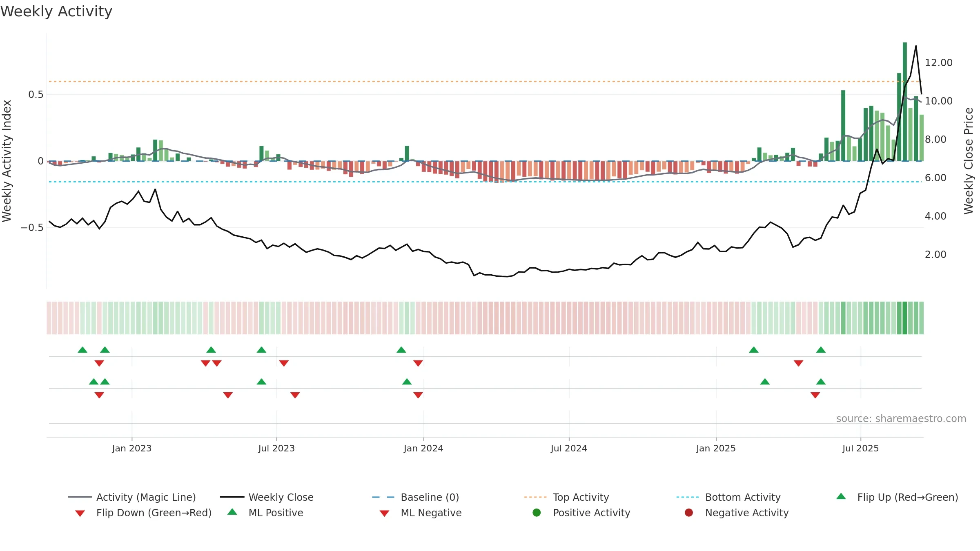980x551 pixels.
Task: Click the peak of the black Weekly Close line
Action: 916,47
